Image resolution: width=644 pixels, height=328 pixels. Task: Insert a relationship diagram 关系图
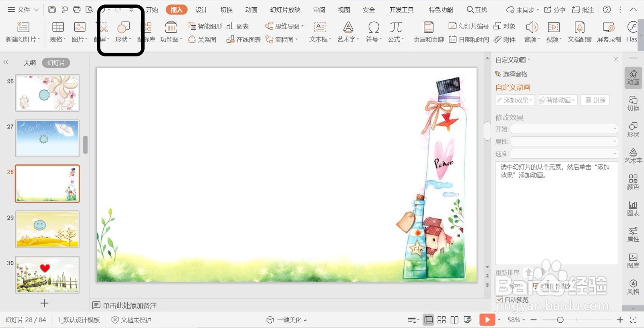202,39
